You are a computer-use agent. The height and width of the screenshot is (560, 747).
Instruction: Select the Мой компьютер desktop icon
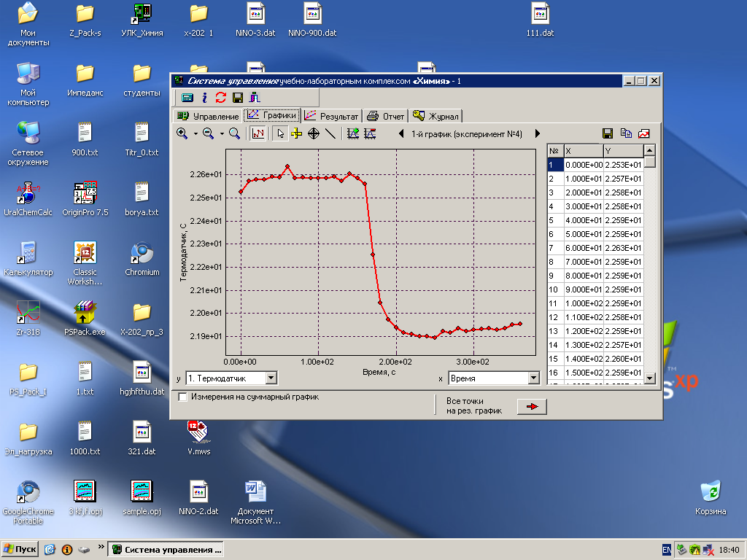(x=28, y=85)
